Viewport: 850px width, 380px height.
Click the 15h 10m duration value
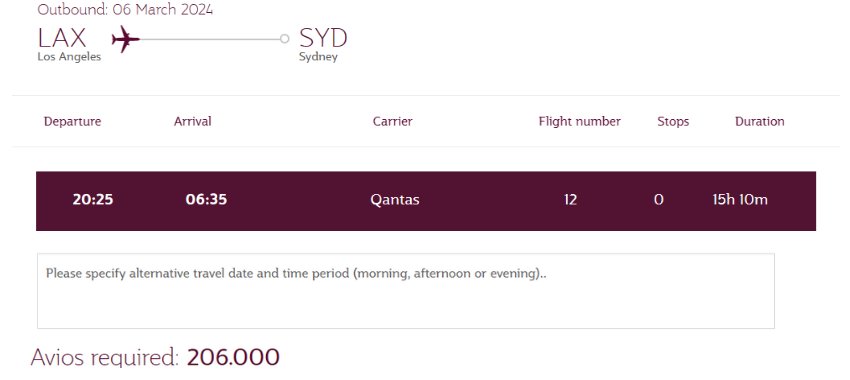click(740, 199)
